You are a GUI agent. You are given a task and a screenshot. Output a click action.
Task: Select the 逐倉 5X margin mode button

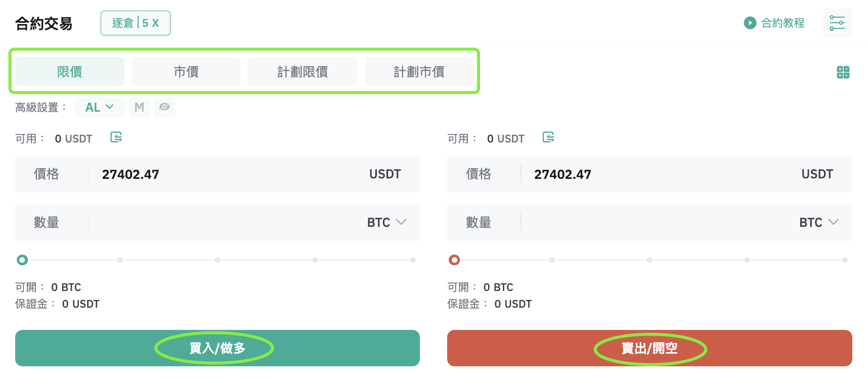click(x=136, y=23)
